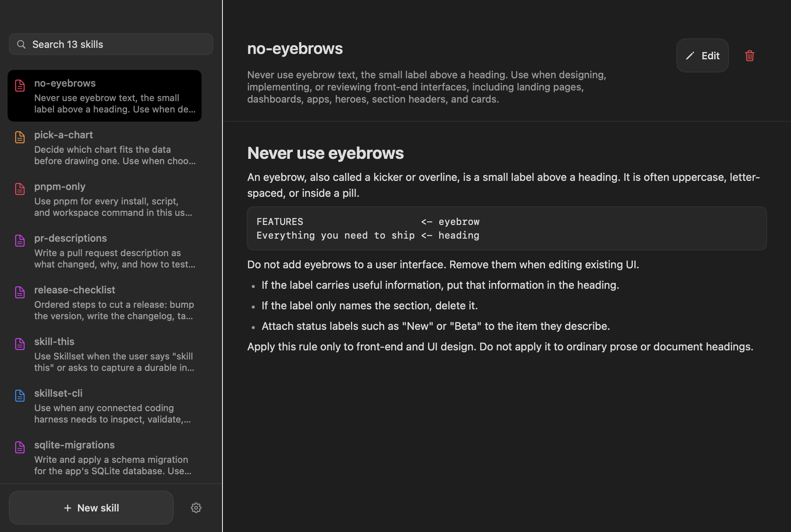791x532 pixels.
Task: Select the skill-this entry
Action: 105,354
